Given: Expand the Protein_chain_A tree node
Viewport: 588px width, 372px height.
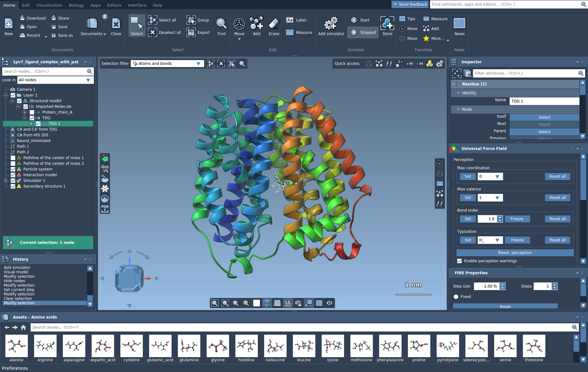Looking at the screenshot, I should click(25, 112).
